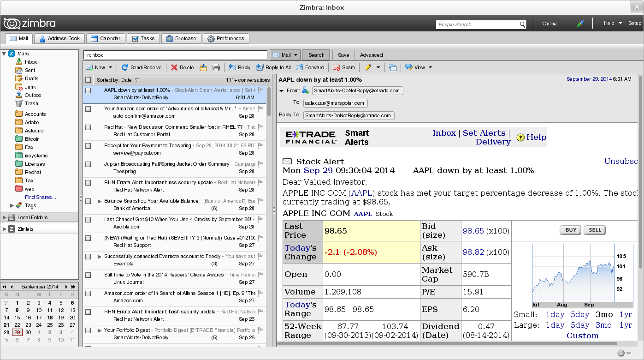This screenshot has height=360, width=644.
Task: Select checkbox for the PayPal receipt email
Action: pos(88,146)
